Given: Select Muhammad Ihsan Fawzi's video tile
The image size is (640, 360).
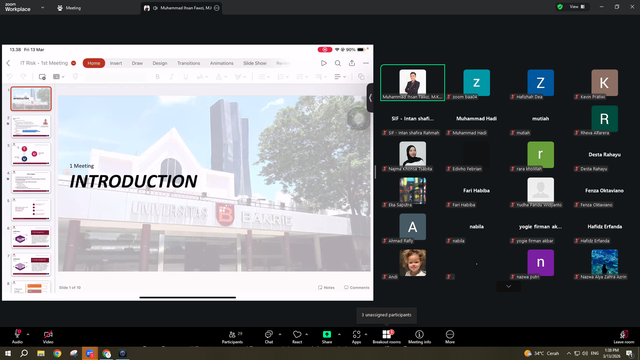Looking at the screenshot, I should click(413, 83).
